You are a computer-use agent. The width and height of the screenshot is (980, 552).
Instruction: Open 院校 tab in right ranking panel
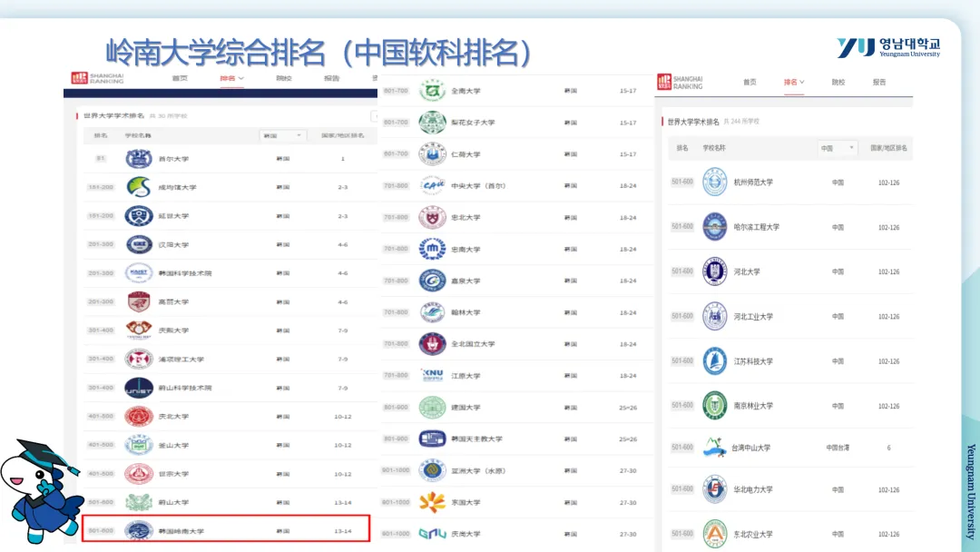pos(838,82)
